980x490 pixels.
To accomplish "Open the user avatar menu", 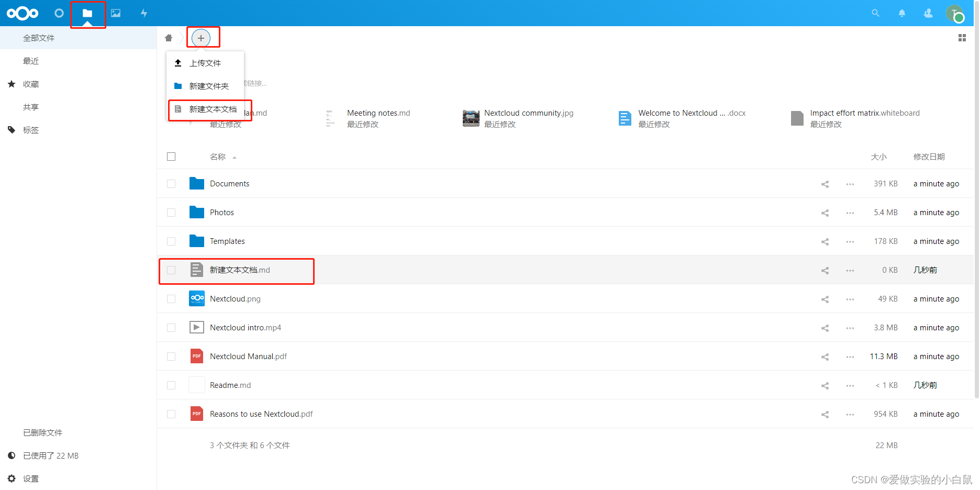I will tap(955, 14).
